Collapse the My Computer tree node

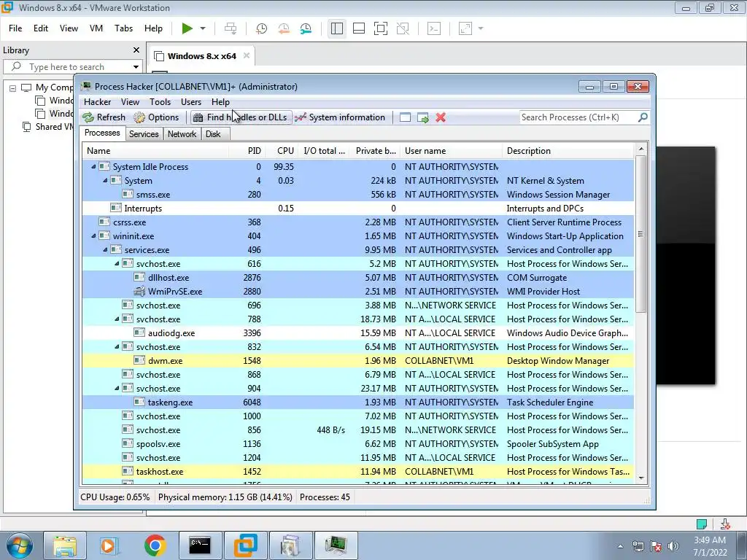click(13, 88)
